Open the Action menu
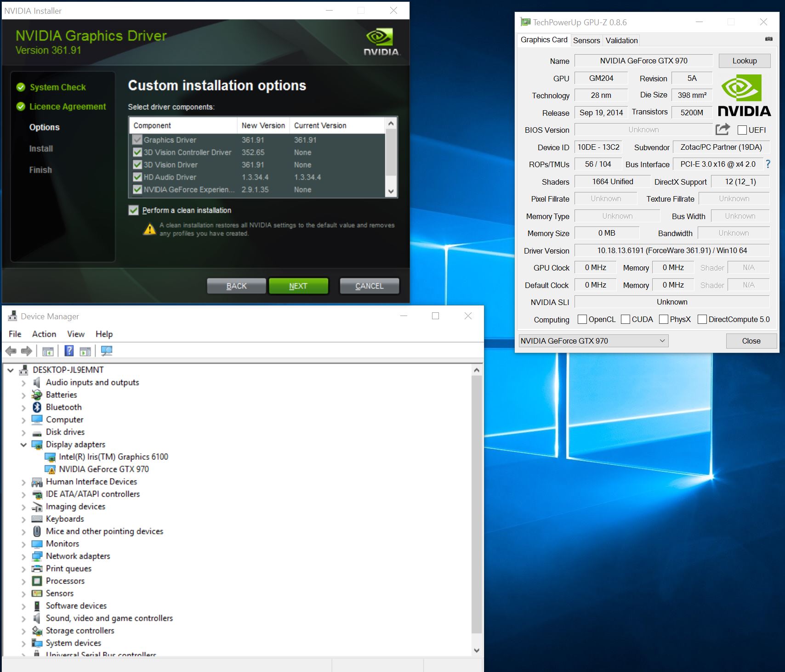Viewport: 785px width, 672px height. click(x=44, y=334)
